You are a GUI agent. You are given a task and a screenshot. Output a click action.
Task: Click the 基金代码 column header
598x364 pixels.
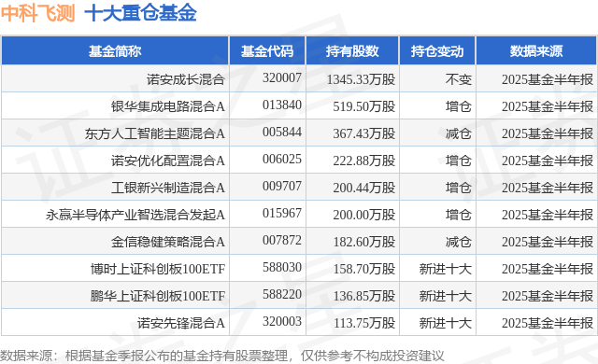(x=267, y=51)
